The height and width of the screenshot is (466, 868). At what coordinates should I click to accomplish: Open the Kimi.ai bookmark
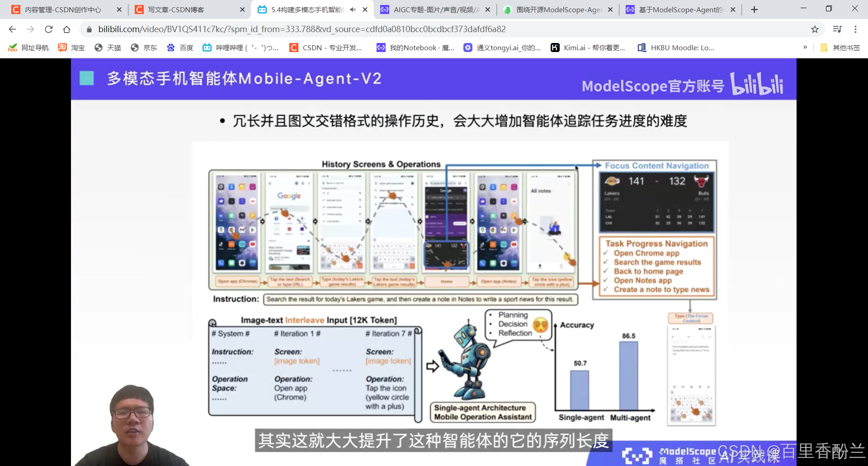point(588,48)
